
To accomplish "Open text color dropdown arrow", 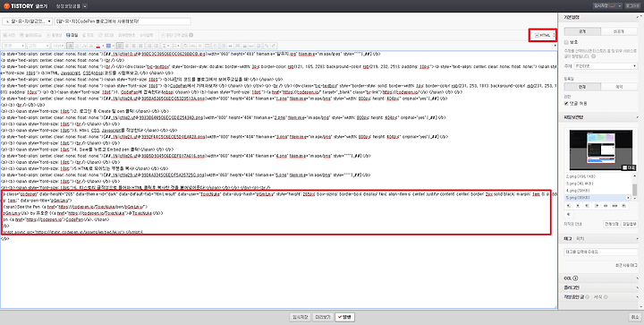I will point(103,46).
